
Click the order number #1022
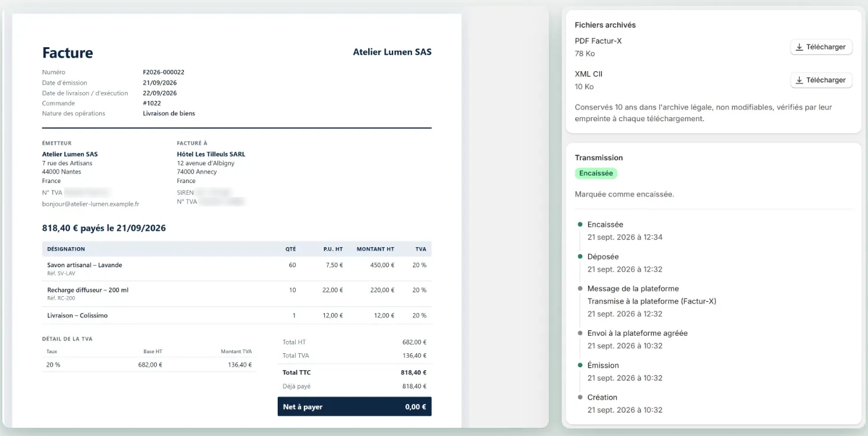coord(152,103)
